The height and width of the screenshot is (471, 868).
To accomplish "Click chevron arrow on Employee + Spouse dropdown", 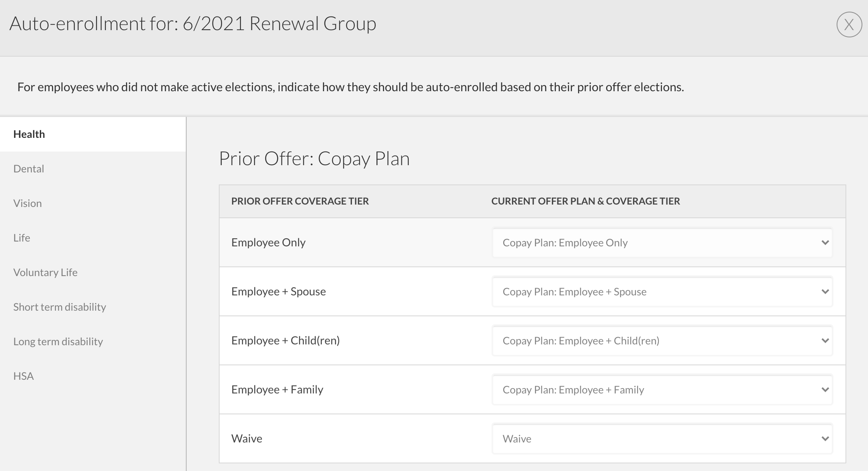I will click(x=825, y=292).
